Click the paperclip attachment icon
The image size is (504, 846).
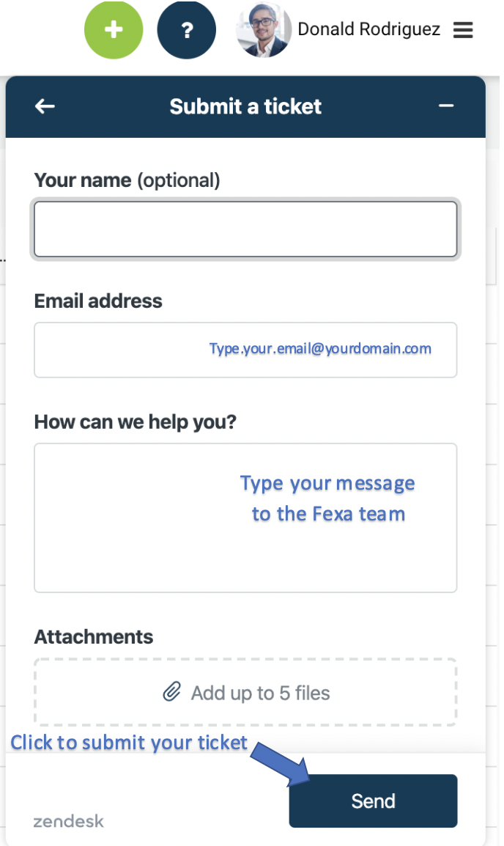tap(173, 691)
